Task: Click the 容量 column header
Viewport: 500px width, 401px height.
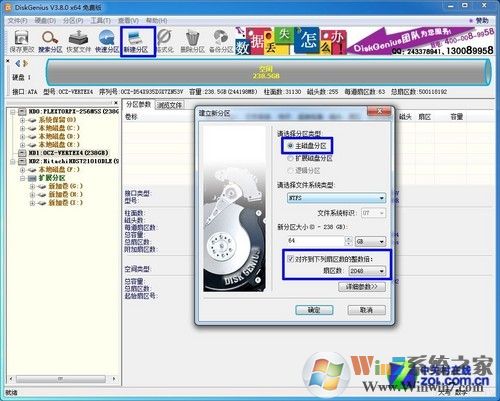Action: click(457, 117)
